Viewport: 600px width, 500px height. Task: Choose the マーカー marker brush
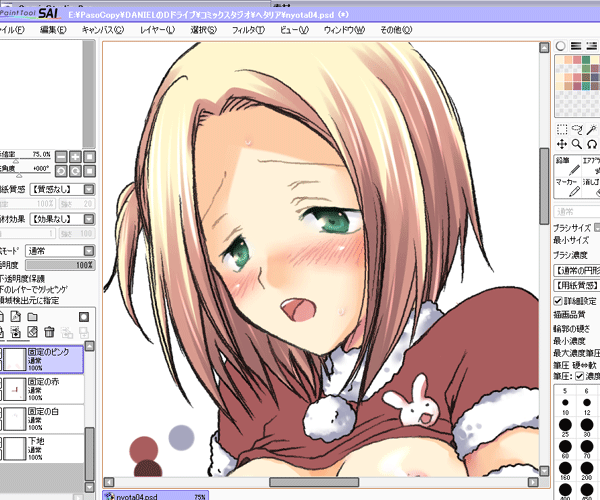coord(567,187)
